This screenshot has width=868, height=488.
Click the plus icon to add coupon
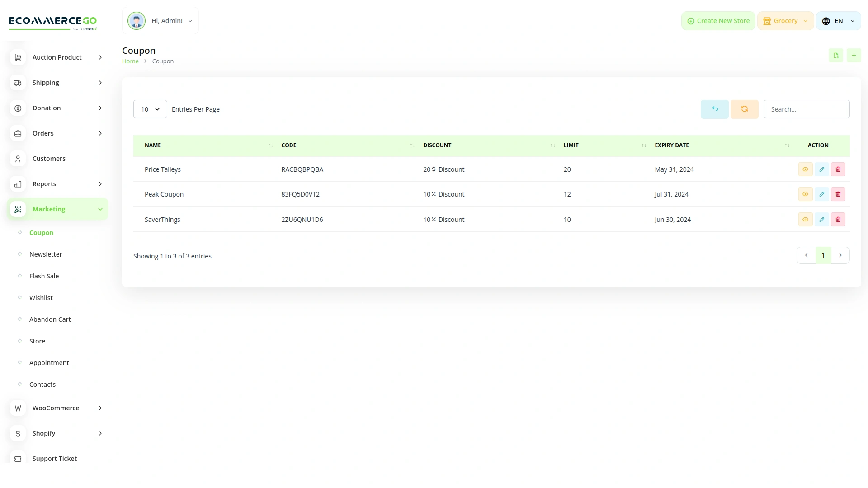point(854,56)
